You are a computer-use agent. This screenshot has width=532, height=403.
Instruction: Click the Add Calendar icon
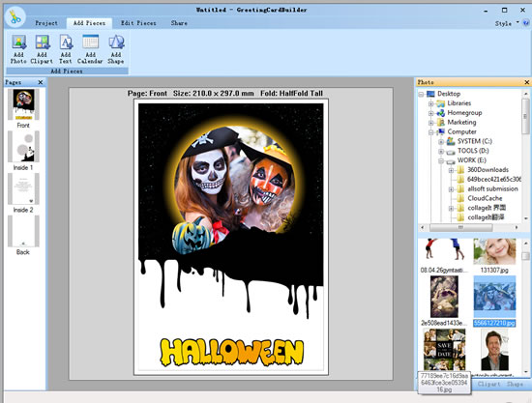coord(90,49)
